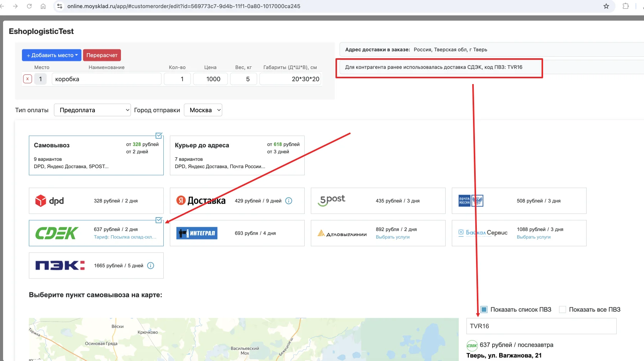Screen dimensions: 644x361
Task: Toggle checkmark on Самовывоз card
Action: click(159, 135)
